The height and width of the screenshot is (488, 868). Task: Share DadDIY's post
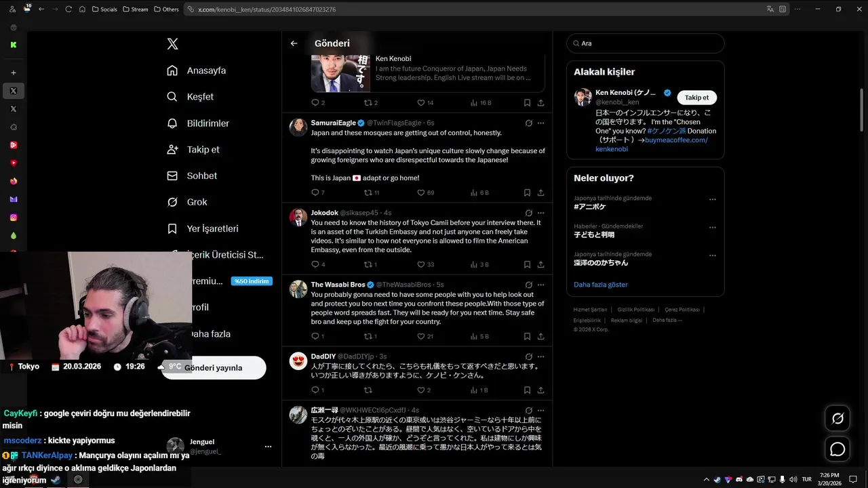coord(540,390)
